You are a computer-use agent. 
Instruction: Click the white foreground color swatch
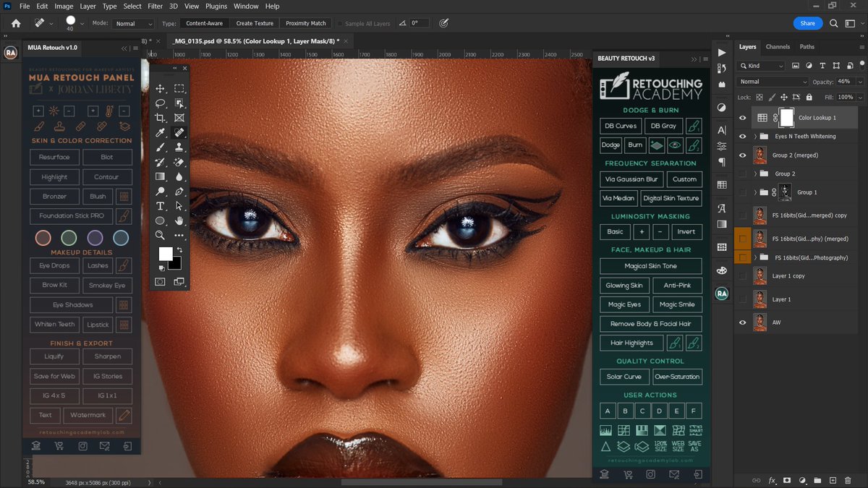pos(164,253)
